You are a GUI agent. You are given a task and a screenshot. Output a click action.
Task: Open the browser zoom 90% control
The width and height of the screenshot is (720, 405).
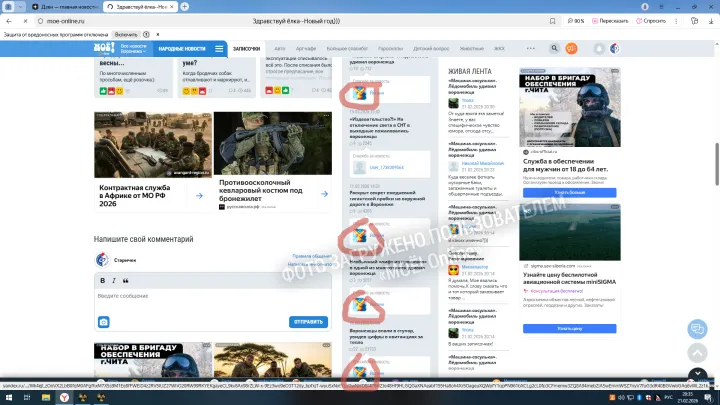coord(576,19)
